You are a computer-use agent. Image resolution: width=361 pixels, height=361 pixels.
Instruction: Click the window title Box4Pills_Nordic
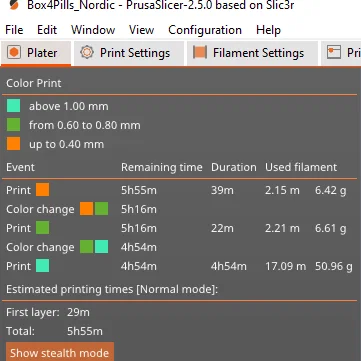pos(70,5)
